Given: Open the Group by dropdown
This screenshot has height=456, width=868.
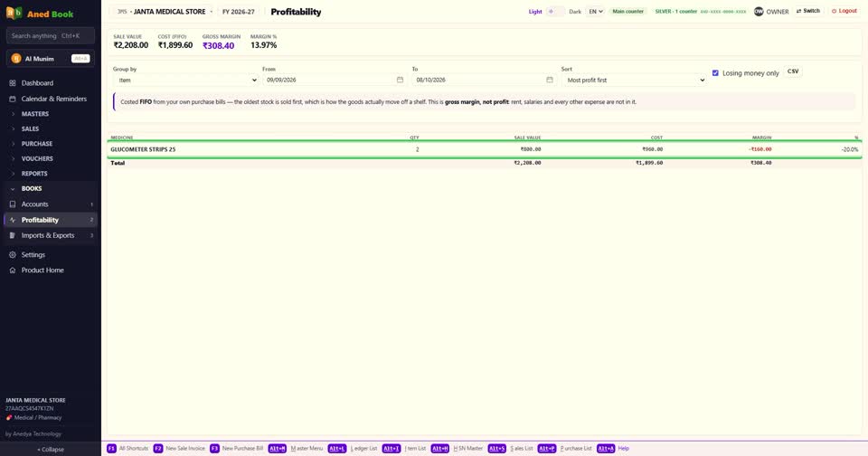Looking at the screenshot, I should click(x=185, y=80).
